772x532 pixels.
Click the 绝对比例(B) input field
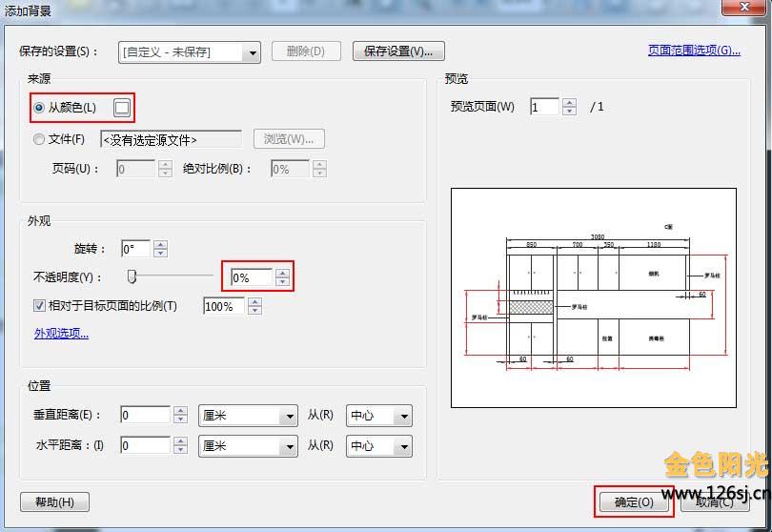290,169
